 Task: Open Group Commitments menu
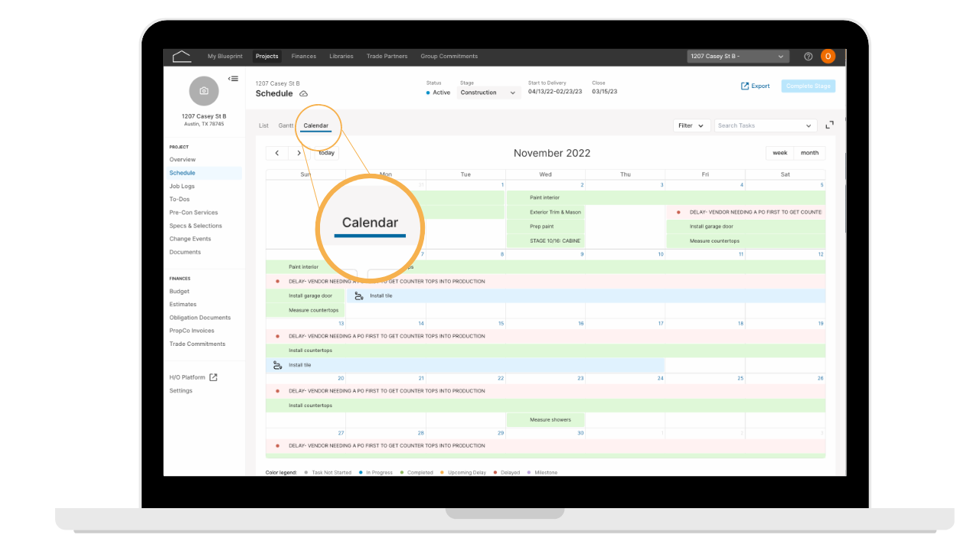point(449,57)
